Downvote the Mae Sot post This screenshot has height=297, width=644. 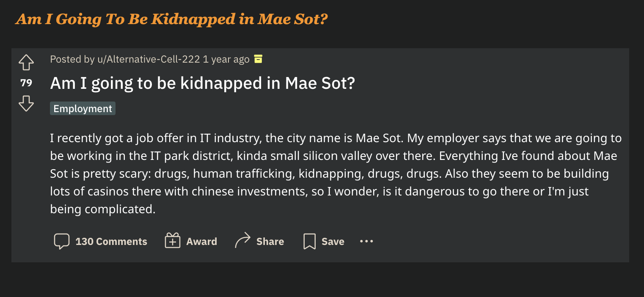[x=26, y=103]
